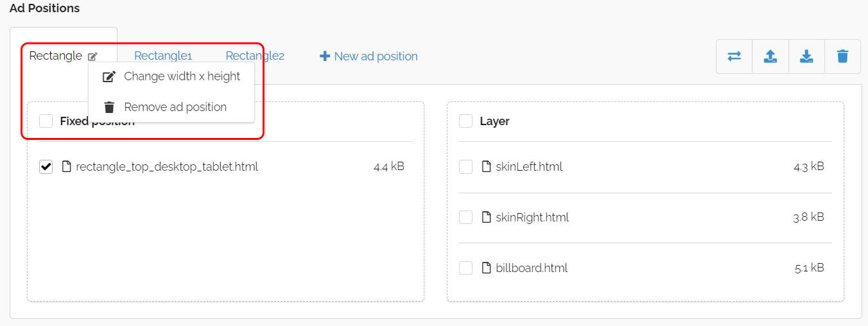Click the billboard.html file icon
This screenshot has height=326, width=868.
click(x=486, y=268)
